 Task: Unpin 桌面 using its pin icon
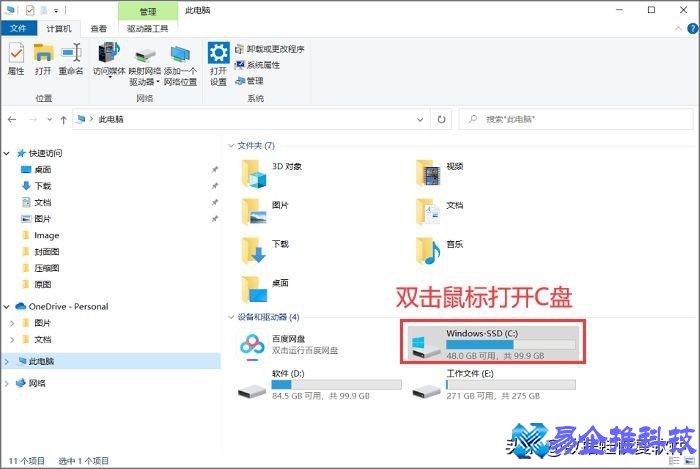tap(215, 170)
